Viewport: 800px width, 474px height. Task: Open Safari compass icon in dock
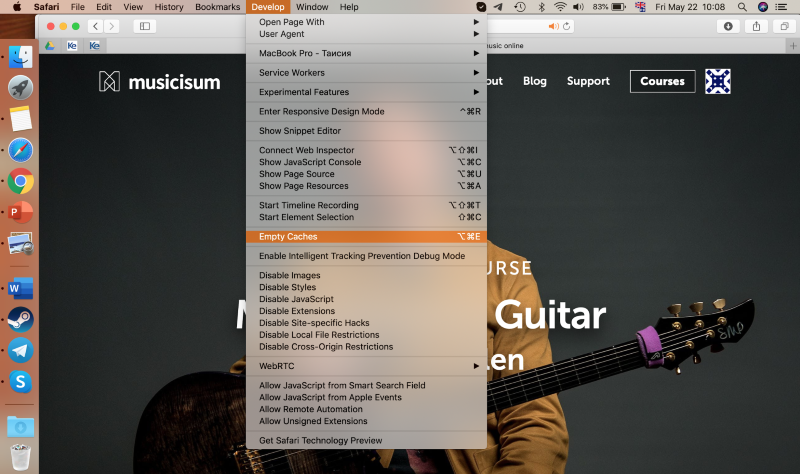pyautogui.click(x=20, y=150)
